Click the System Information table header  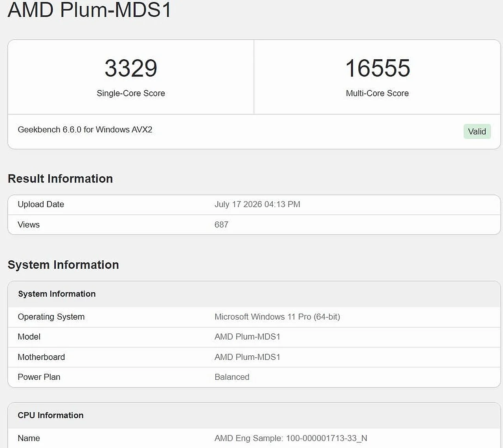click(x=57, y=294)
